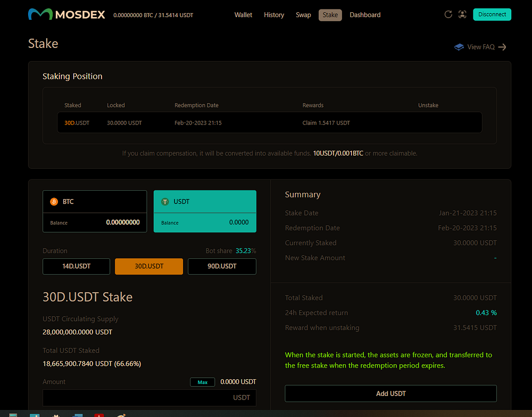Click the Currently Staked 30.0000 USDT value

pos(475,243)
